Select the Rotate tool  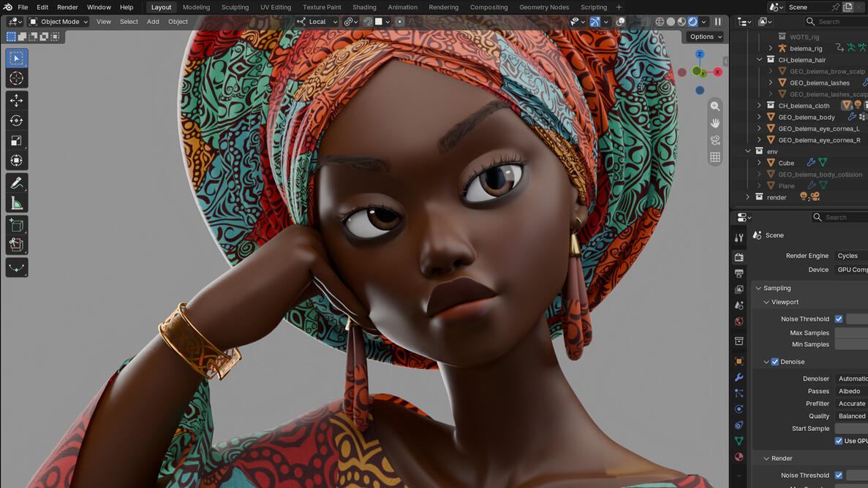pyautogui.click(x=17, y=121)
